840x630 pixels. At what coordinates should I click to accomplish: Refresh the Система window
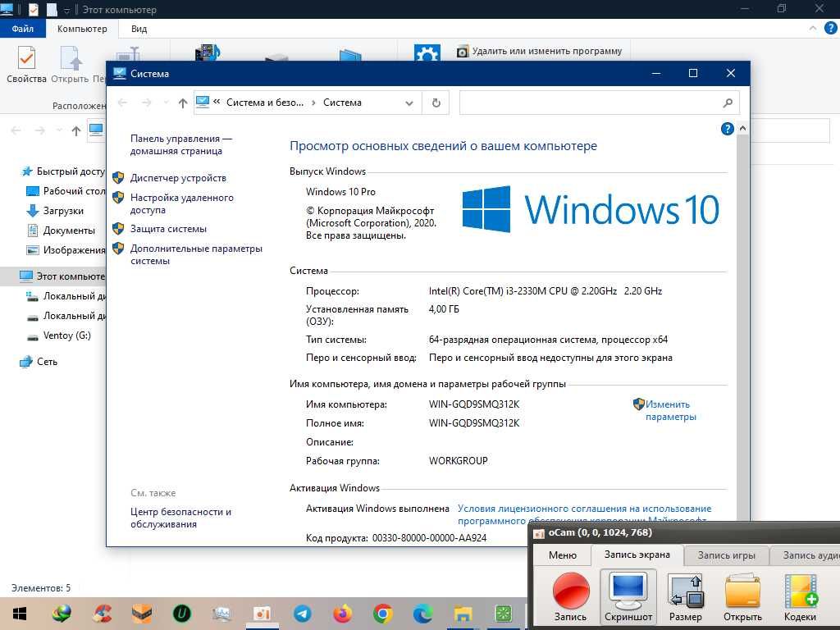pyautogui.click(x=436, y=103)
